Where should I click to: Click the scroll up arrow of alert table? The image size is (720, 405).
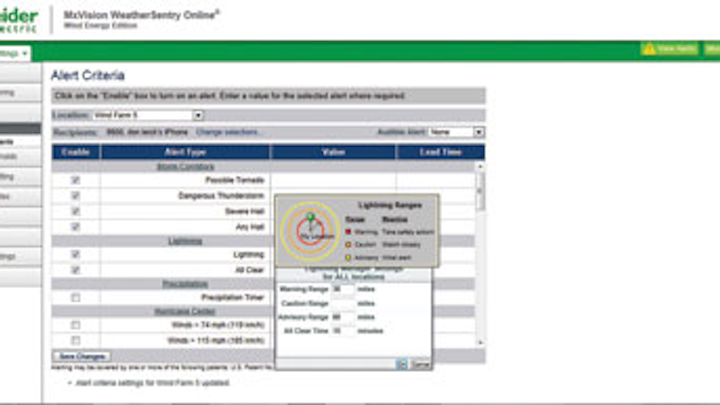(x=480, y=167)
